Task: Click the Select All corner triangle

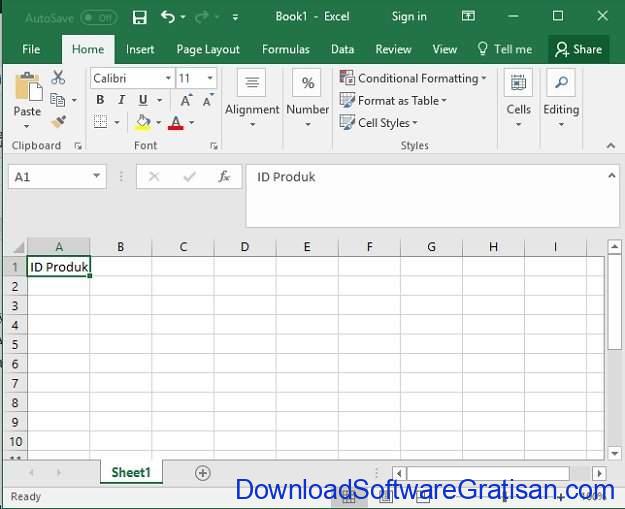Action: [18, 248]
